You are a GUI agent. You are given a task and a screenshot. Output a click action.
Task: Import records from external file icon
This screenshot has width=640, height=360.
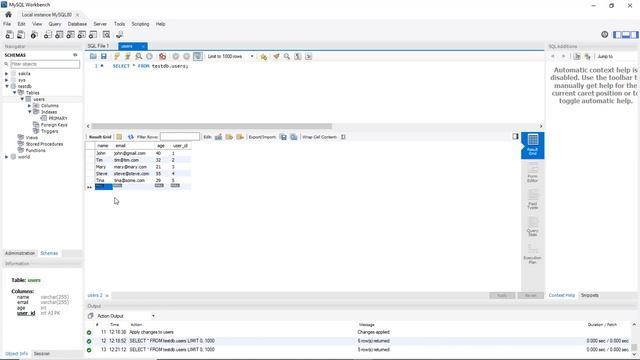(x=293, y=137)
